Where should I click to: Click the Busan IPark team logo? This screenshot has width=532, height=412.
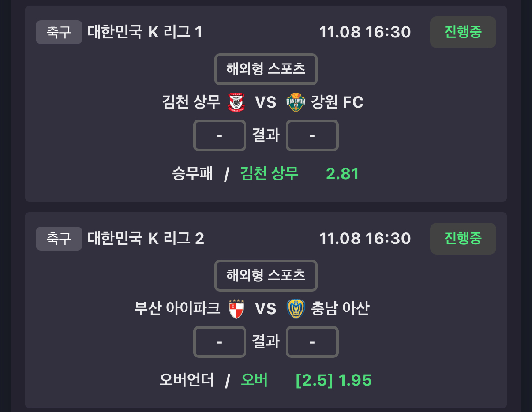(236, 309)
